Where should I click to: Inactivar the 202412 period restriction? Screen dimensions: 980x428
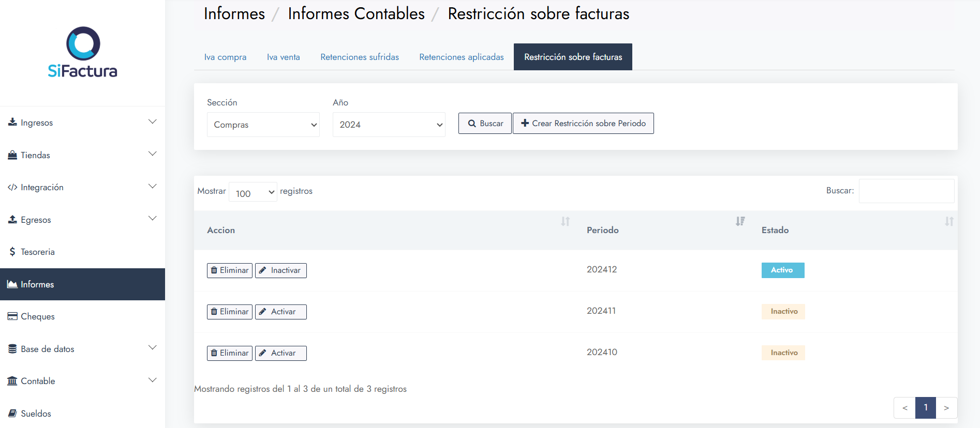280,270
